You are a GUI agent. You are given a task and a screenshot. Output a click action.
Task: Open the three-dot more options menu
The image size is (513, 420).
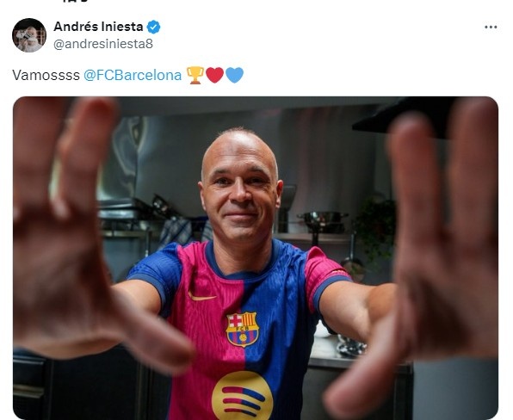point(491,28)
